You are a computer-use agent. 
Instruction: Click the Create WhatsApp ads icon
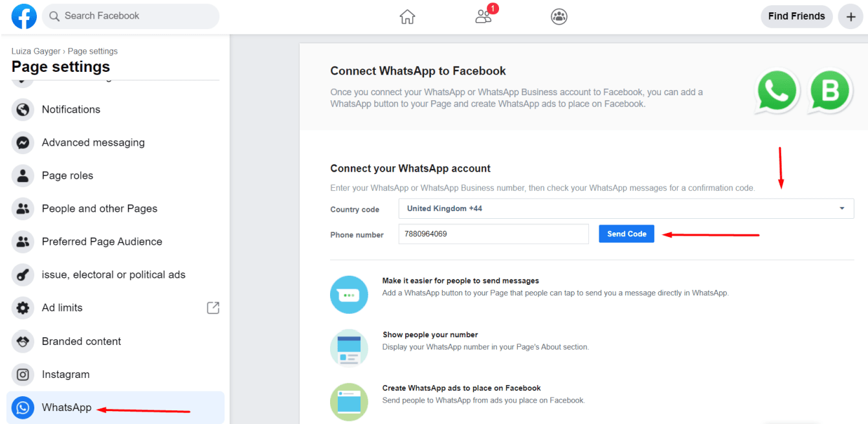pyautogui.click(x=349, y=402)
